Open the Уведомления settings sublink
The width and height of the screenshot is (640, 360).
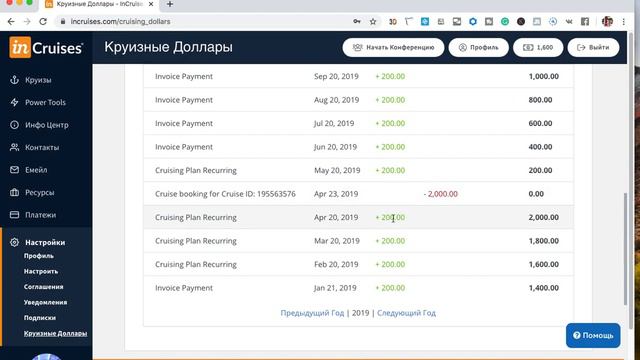tap(45, 302)
